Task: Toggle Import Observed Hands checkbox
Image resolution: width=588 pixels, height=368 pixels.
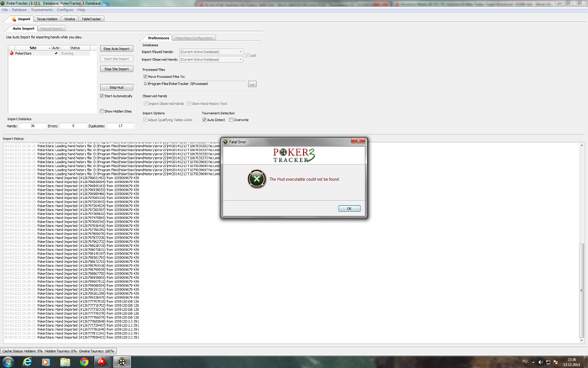Action: [145, 103]
